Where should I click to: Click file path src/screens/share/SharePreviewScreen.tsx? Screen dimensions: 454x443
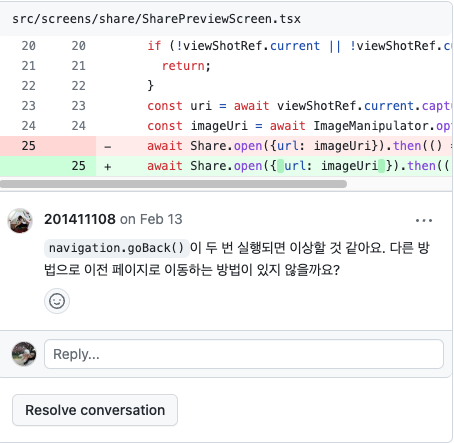tap(156, 19)
